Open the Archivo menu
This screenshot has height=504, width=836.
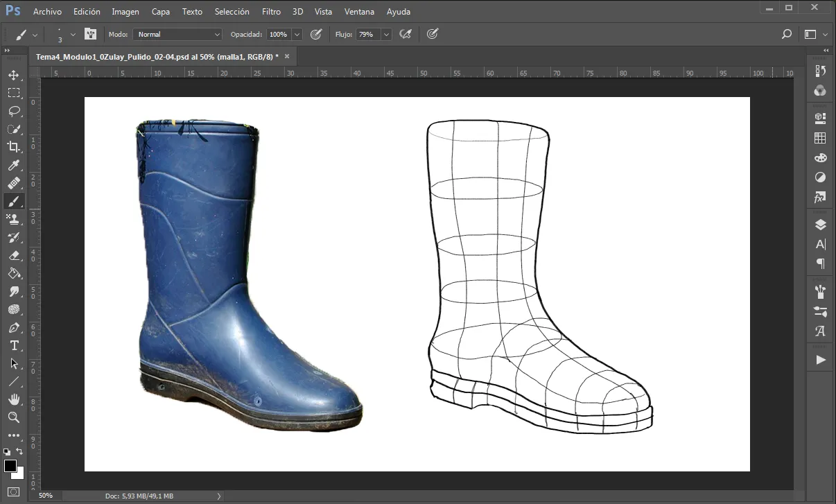coord(47,12)
